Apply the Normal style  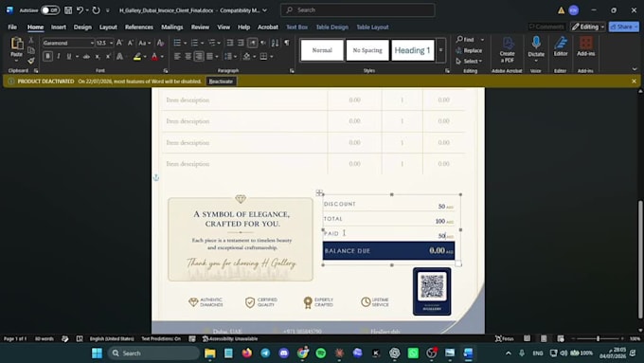[322, 50]
